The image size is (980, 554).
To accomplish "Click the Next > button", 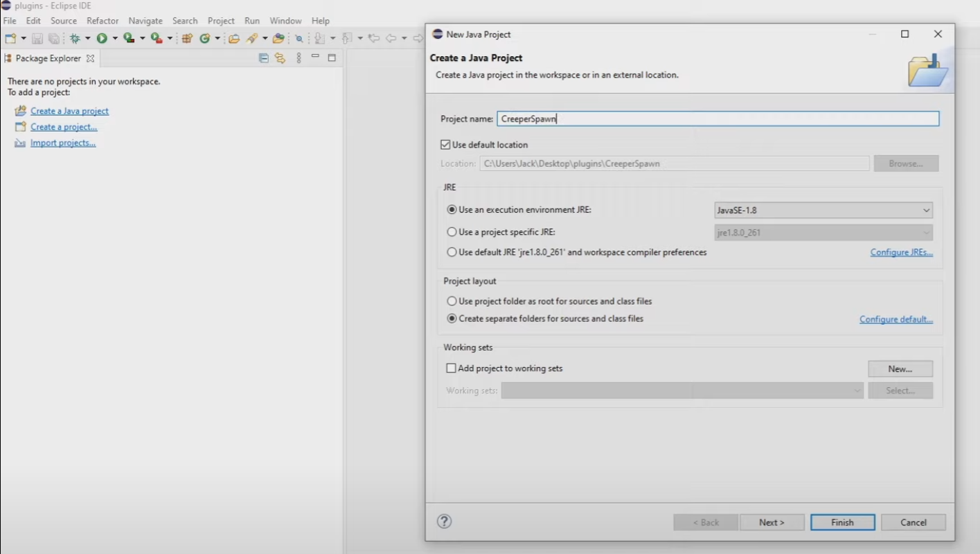I will coord(772,522).
